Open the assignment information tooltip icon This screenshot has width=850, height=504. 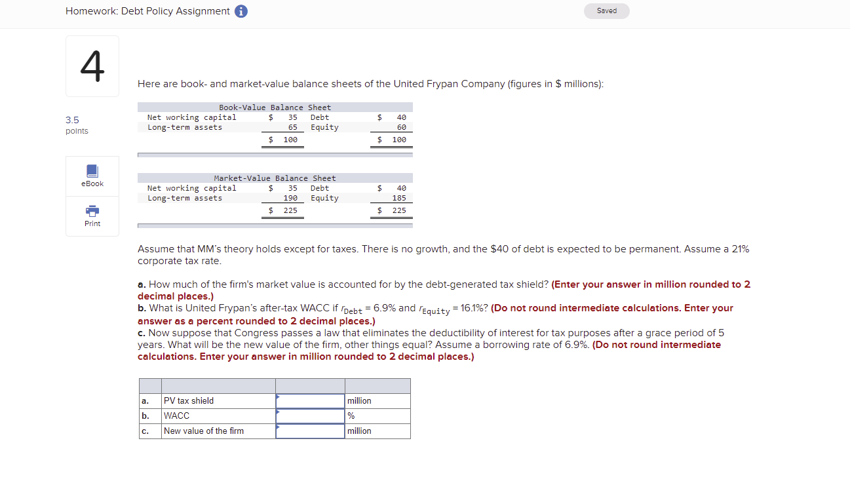pyautogui.click(x=241, y=11)
